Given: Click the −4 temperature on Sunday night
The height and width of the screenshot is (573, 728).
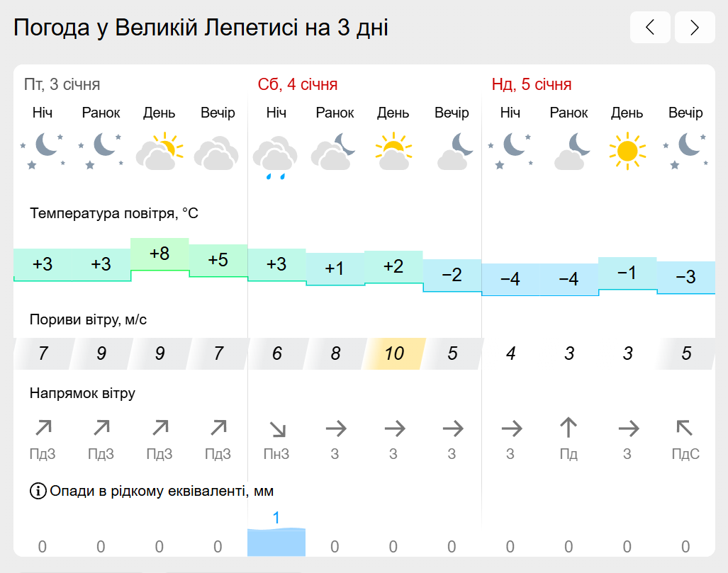Looking at the screenshot, I should (x=510, y=279).
